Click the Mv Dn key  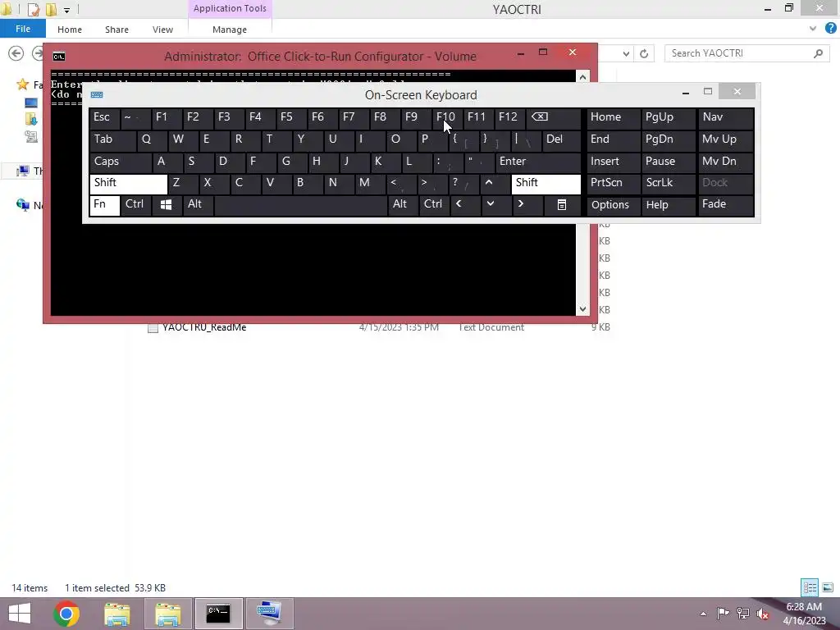click(726, 162)
